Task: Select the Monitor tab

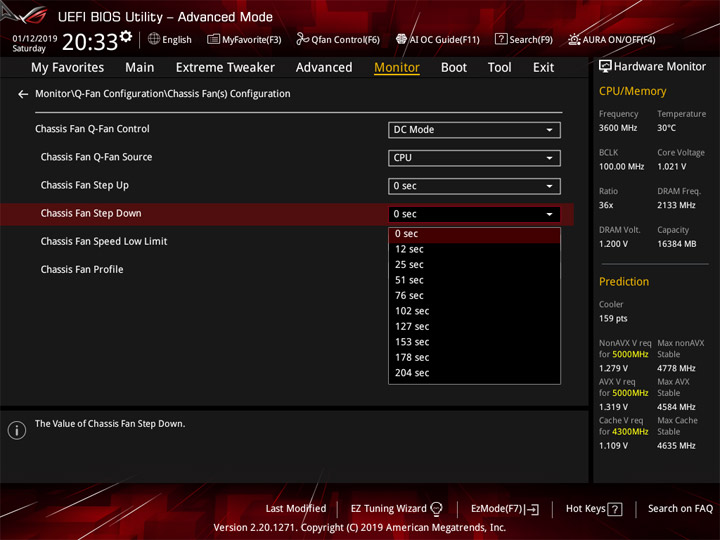Action: point(397,68)
